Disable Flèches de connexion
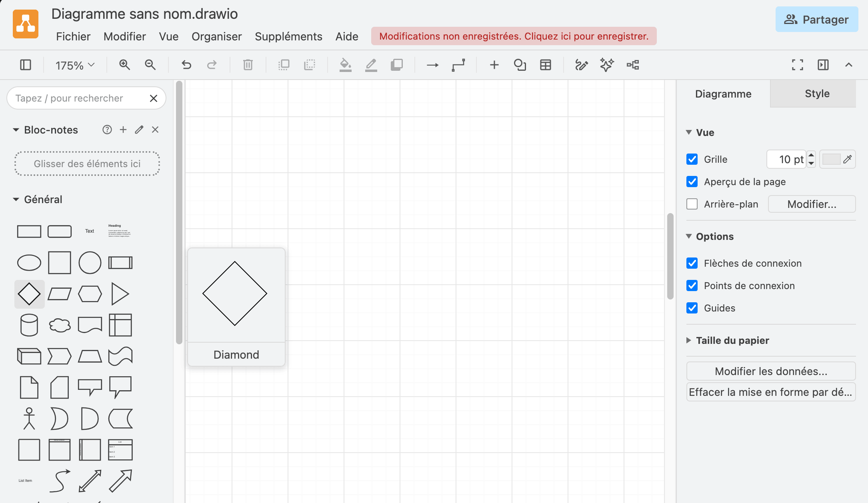 (x=692, y=263)
